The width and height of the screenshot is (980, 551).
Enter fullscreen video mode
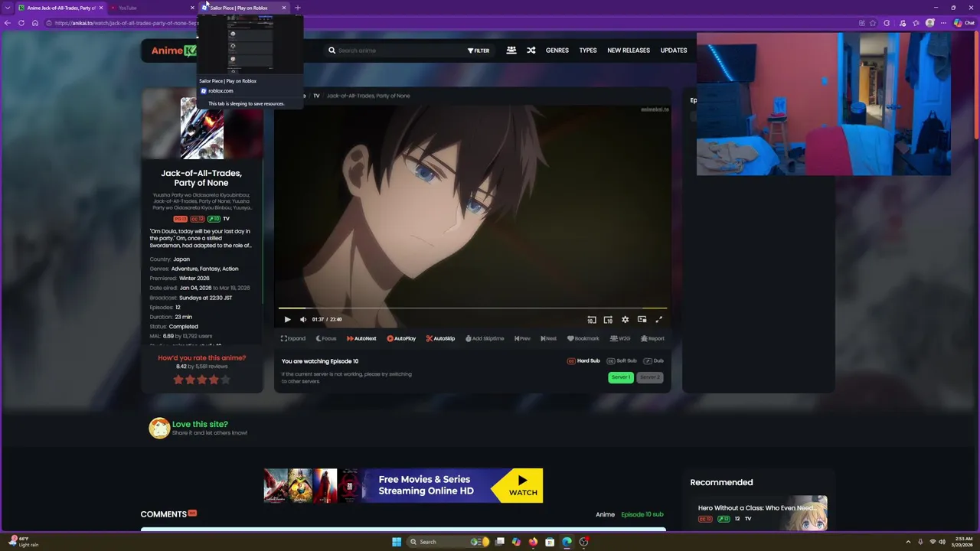click(658, 319)
